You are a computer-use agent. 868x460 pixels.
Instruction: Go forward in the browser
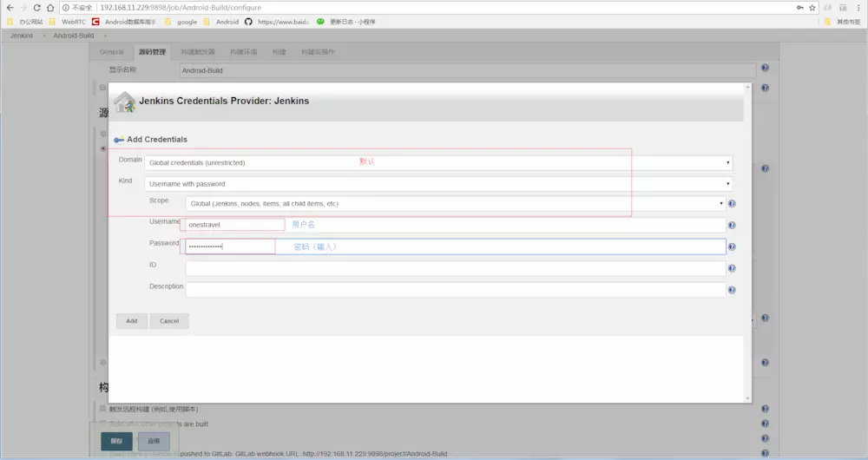[x=23, y=8]
